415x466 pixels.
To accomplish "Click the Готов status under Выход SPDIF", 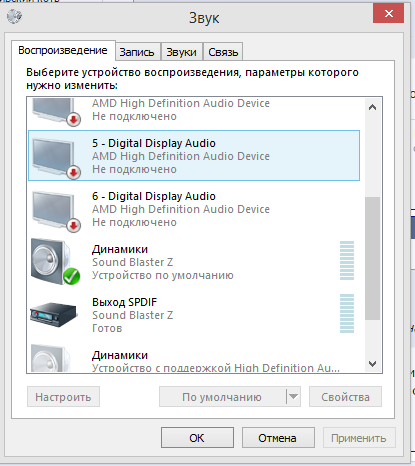I will 107,328.
